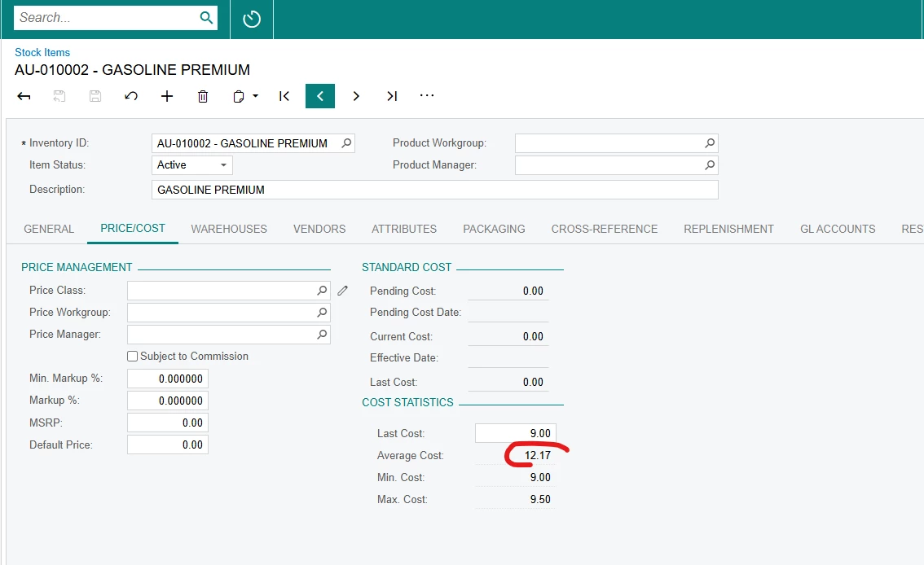Click the Copy clipboard toolbar icon
The height and width of the screenshot is (565, 924).
pos(238,96)
